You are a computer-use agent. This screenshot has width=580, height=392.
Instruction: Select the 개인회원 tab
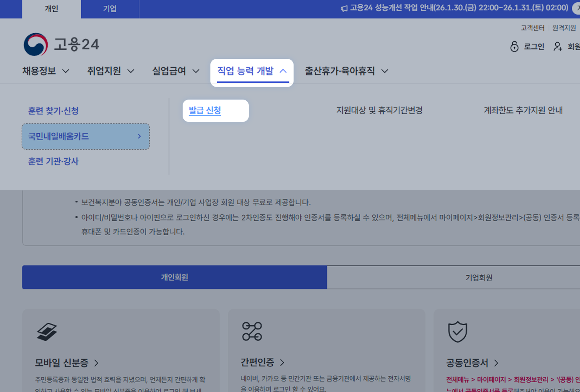(x=175, y=277)
